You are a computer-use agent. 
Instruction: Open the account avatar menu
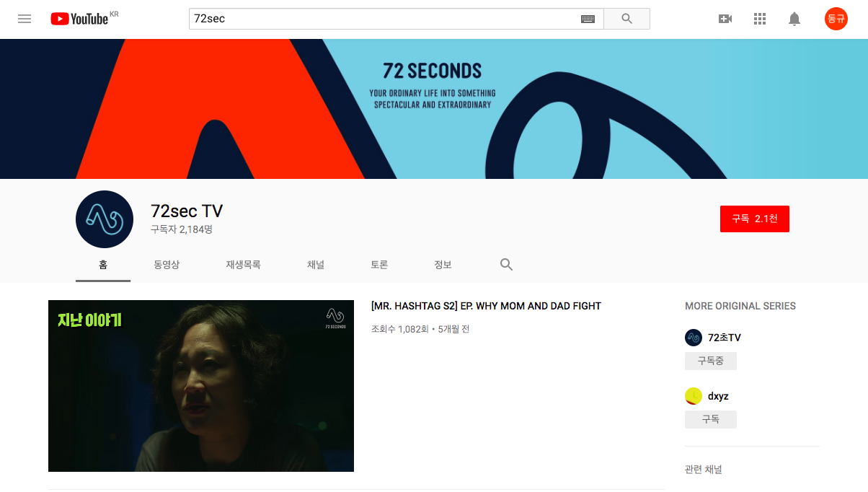pos(836,19)
